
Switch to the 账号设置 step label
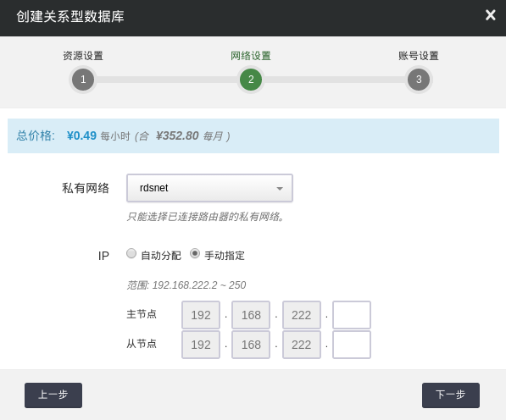tap(419, 56)
